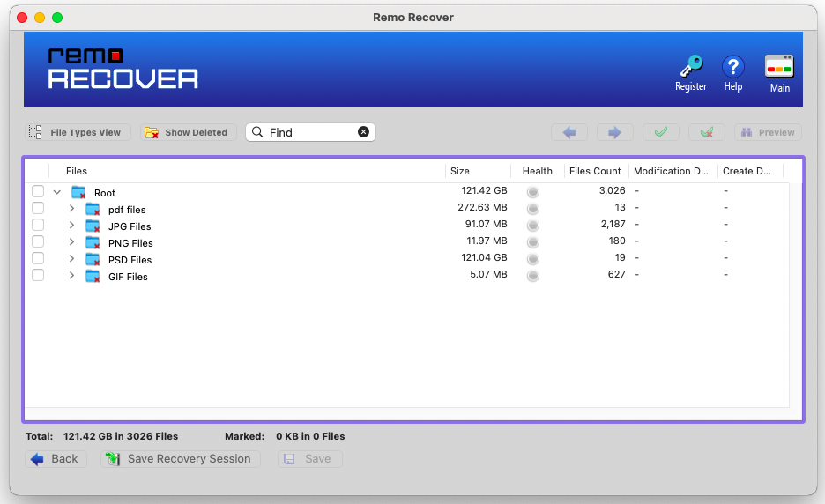Select the 121.04 GB size cell

click(x=484, y=258)
